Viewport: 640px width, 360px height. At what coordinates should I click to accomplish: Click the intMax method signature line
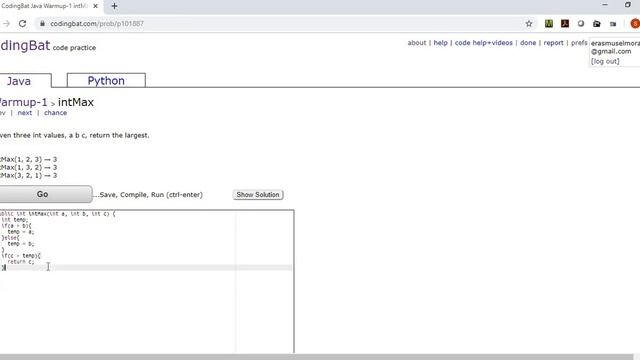tap(58, 214)
